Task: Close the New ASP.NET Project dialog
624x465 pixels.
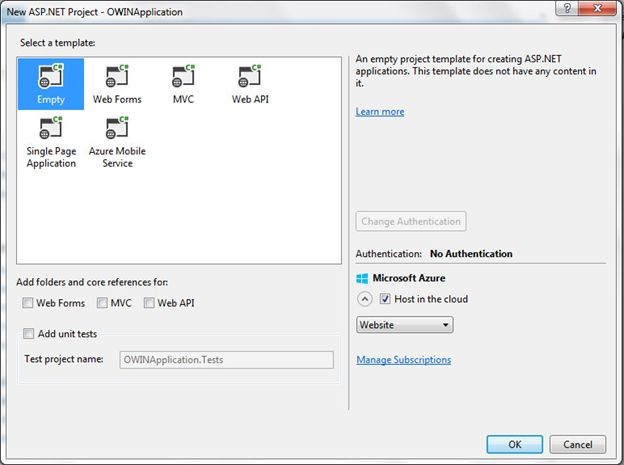Action: click(x=597, y=8)
